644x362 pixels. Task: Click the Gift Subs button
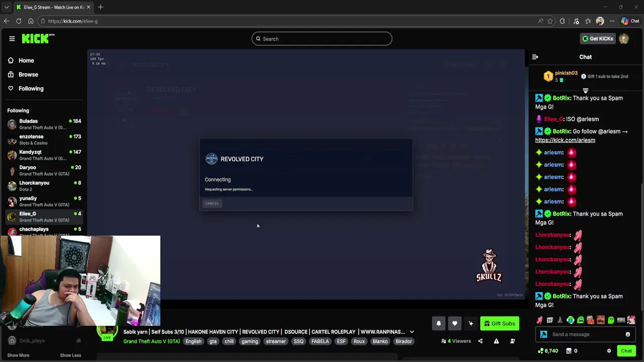click(x=500, y=323)
